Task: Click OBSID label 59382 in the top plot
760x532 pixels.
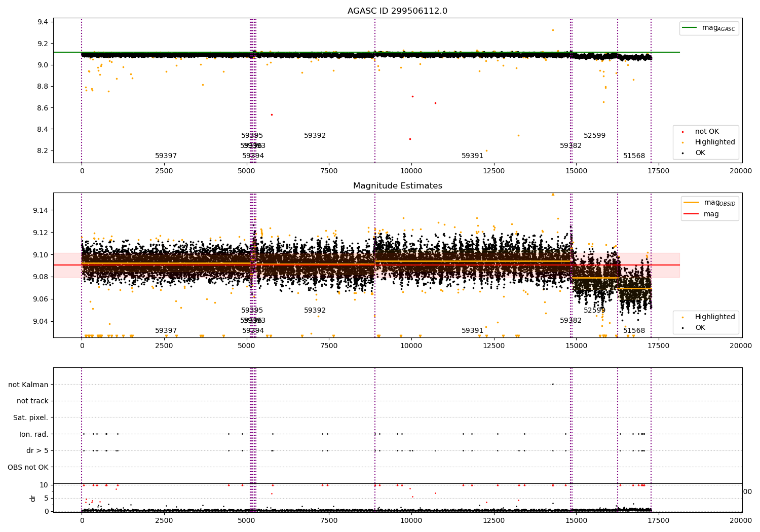Action: (571, 146)
